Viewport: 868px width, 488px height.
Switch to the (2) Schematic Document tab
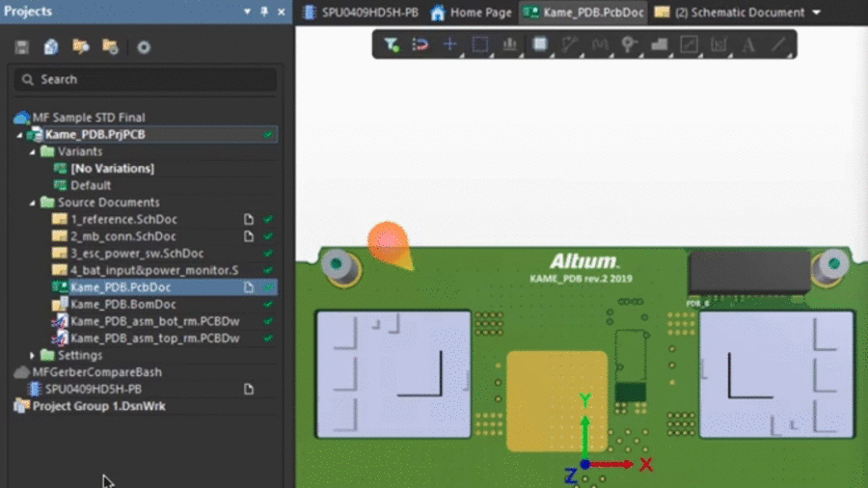click(x=730, y=13)
